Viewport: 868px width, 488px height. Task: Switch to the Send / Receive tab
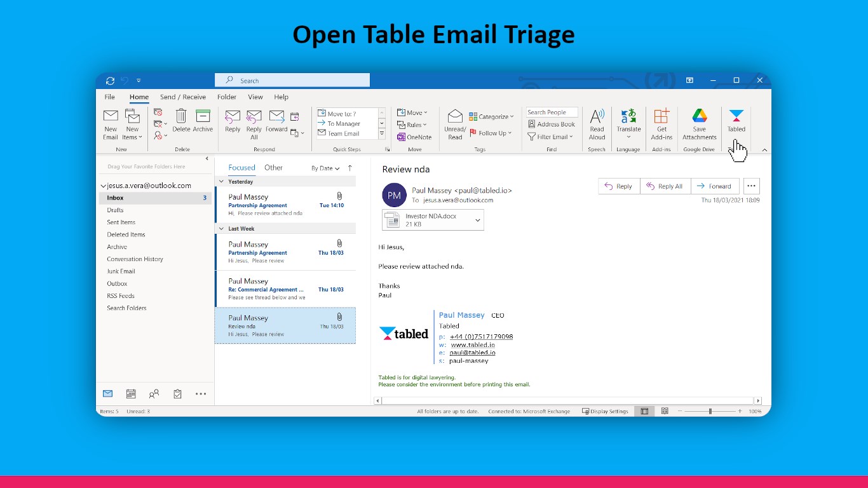[x=183, y=97]
